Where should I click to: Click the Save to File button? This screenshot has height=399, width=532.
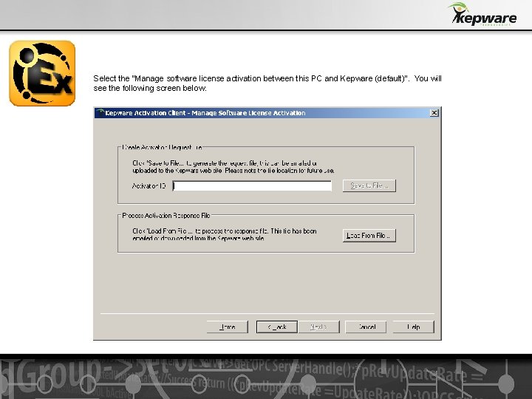369,185
